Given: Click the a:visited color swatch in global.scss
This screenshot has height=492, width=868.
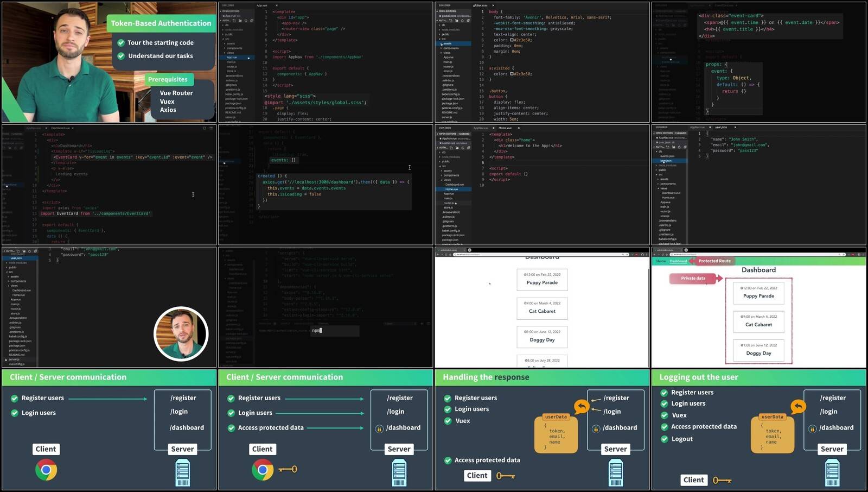Looking at the screenshot, I should [512, 74].
